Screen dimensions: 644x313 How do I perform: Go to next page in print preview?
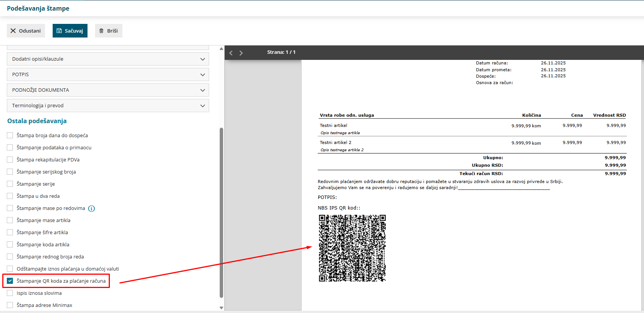241,53
